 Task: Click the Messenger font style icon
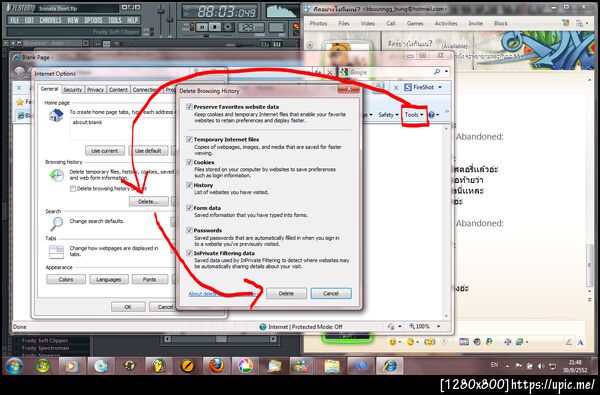pyautogui.click(x=580, y=342)
